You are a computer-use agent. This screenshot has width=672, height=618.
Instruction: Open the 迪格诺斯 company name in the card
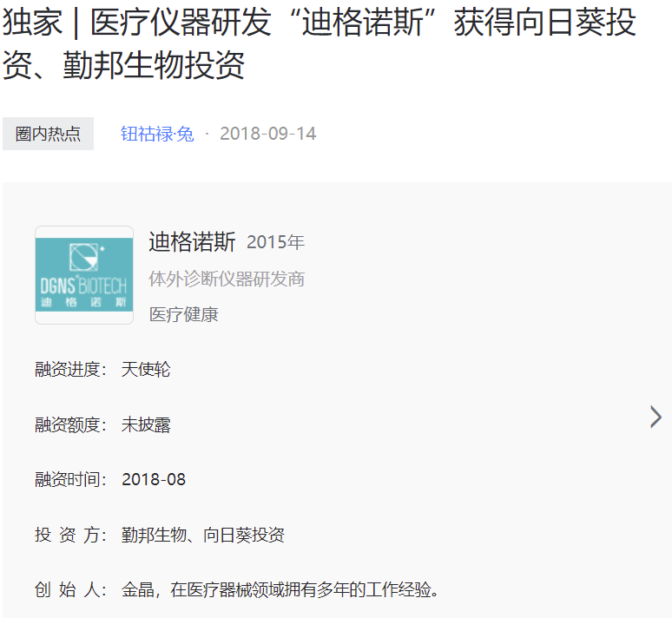pyautogui.click(x=192, y=242)
